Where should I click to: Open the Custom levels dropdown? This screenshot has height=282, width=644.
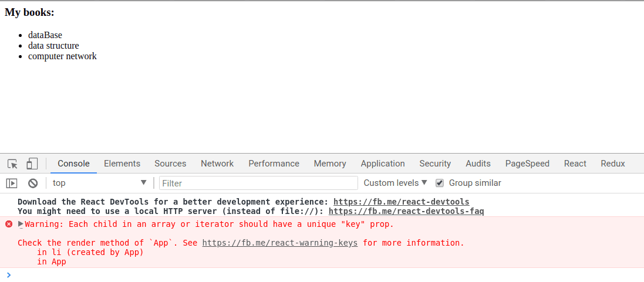[x=395, y=183]
